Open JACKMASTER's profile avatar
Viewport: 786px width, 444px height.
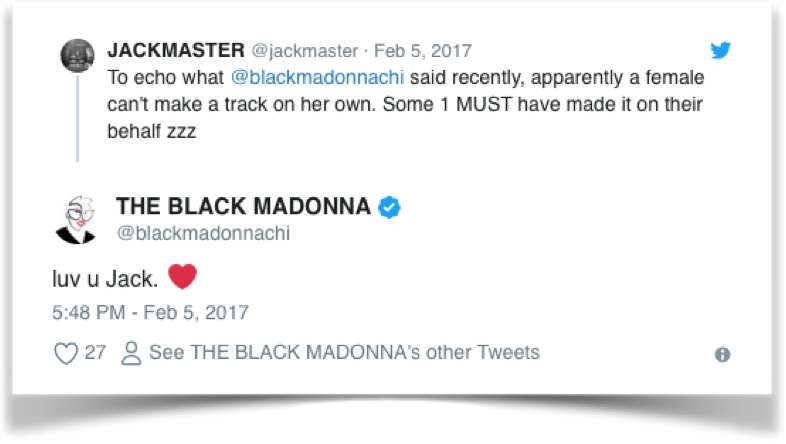[78, 56]
